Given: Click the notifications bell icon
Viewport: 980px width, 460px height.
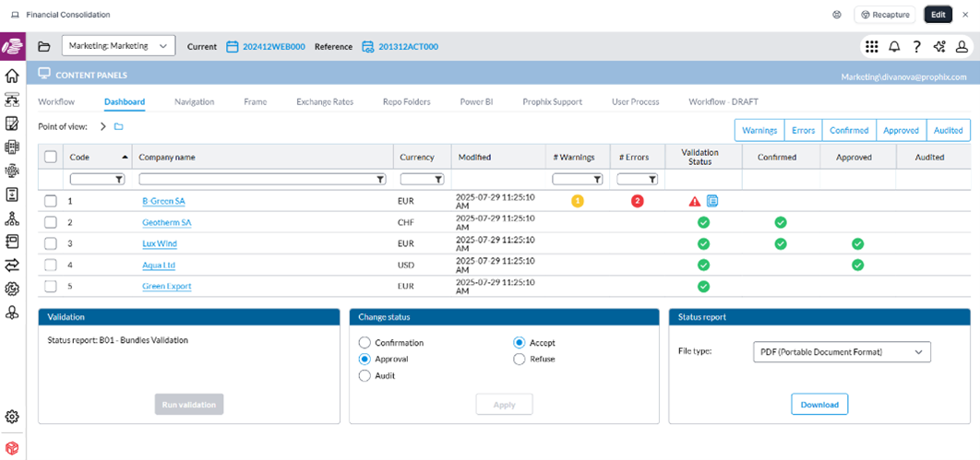Looking at the screenshot, I should [894, 47].
